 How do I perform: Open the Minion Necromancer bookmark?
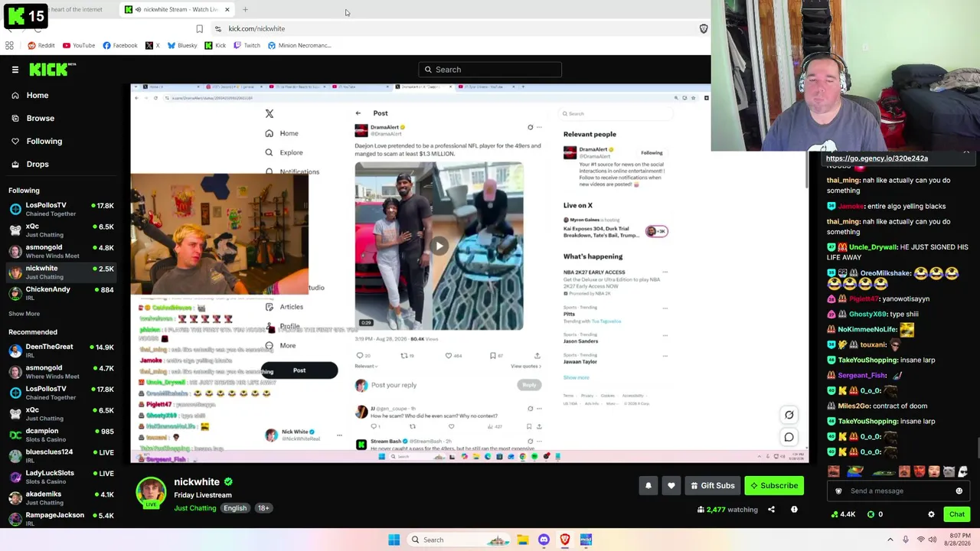299,45
